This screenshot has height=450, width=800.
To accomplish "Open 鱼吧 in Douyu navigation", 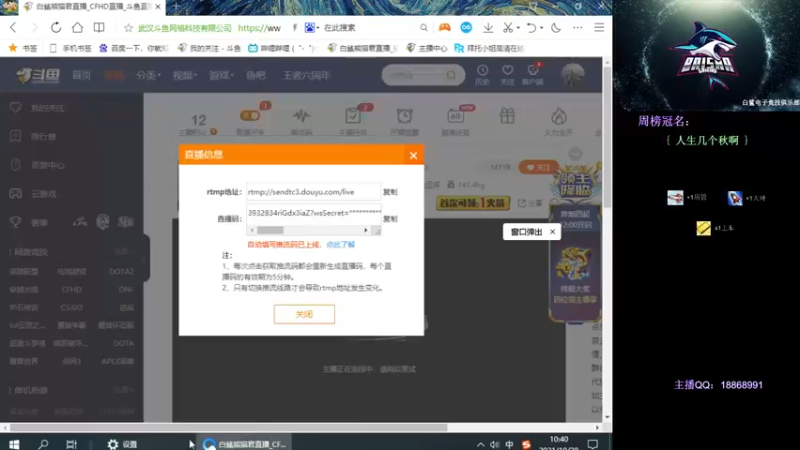I will click(256, 76).
